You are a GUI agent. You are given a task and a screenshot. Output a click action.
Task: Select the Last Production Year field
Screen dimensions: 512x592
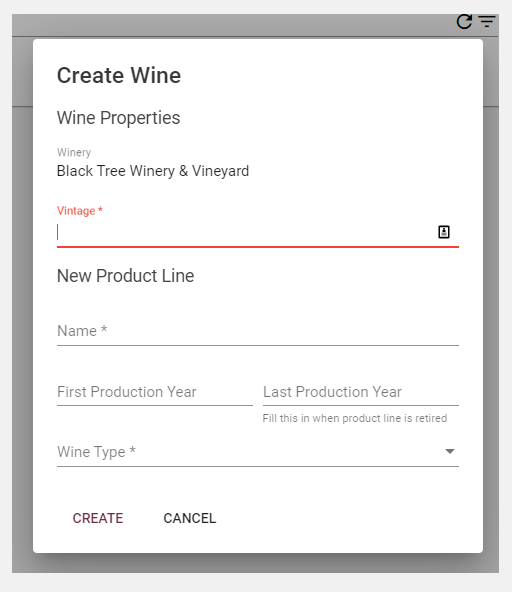pyautogui.click(x=361, y=392)
